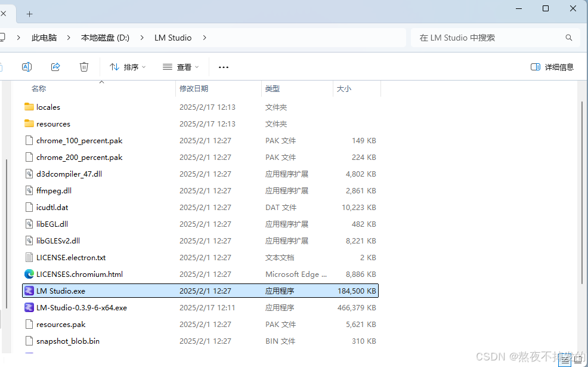
Task: Close the current Explorer tab
Action: click(4, 14)
